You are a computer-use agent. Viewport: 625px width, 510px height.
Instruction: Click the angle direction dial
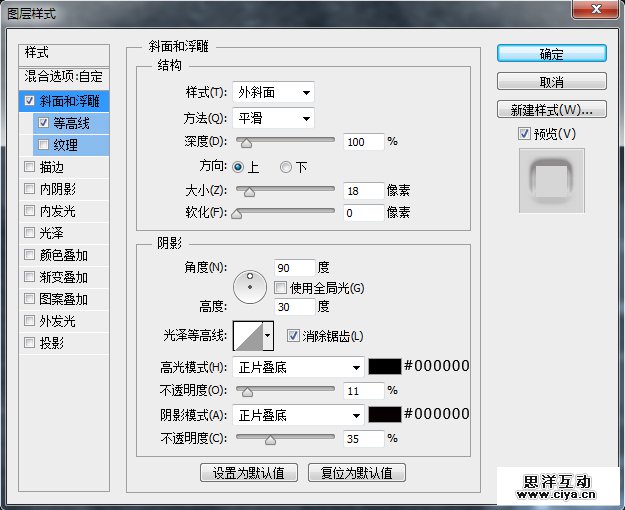click(250, 287)
